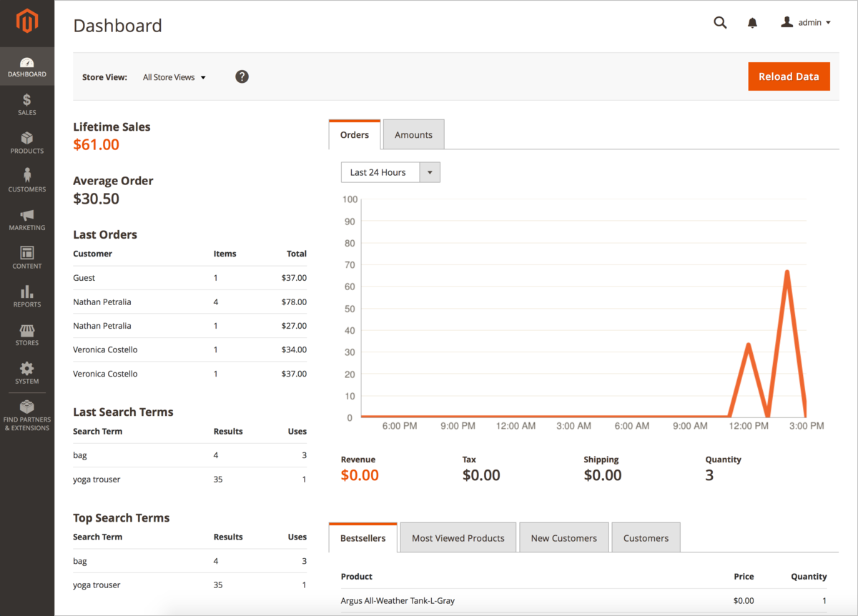858x616 pixels.
Task: Open the Magento logo icon
Action: (26, 21)
